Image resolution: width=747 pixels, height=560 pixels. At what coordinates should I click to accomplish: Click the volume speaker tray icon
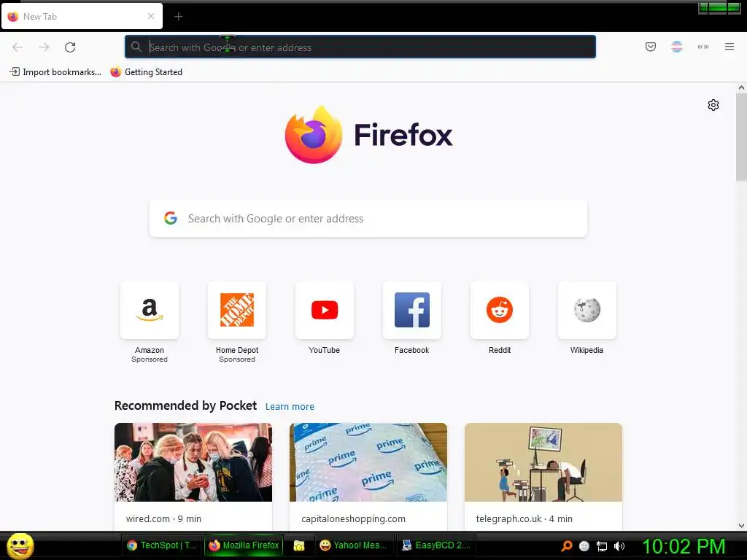619,546
